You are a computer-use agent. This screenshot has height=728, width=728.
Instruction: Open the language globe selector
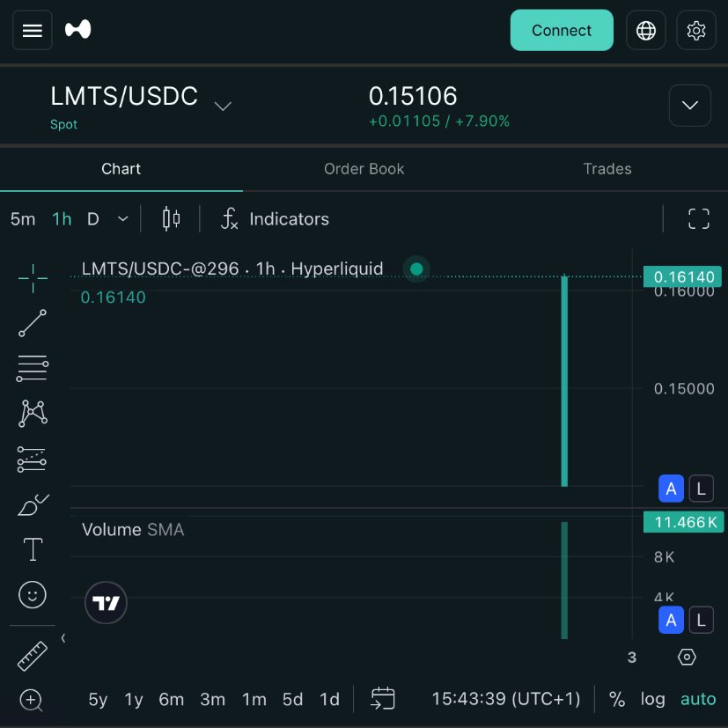[x=646, y=30]
